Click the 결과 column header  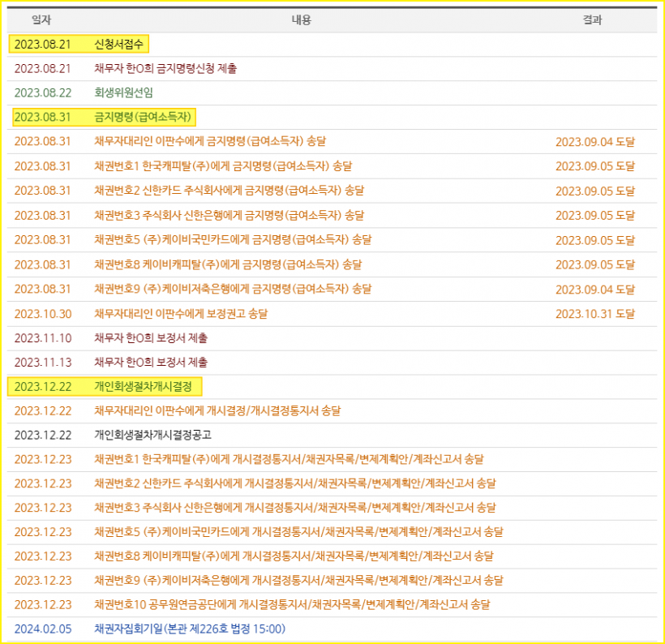(x=592, y=20)
